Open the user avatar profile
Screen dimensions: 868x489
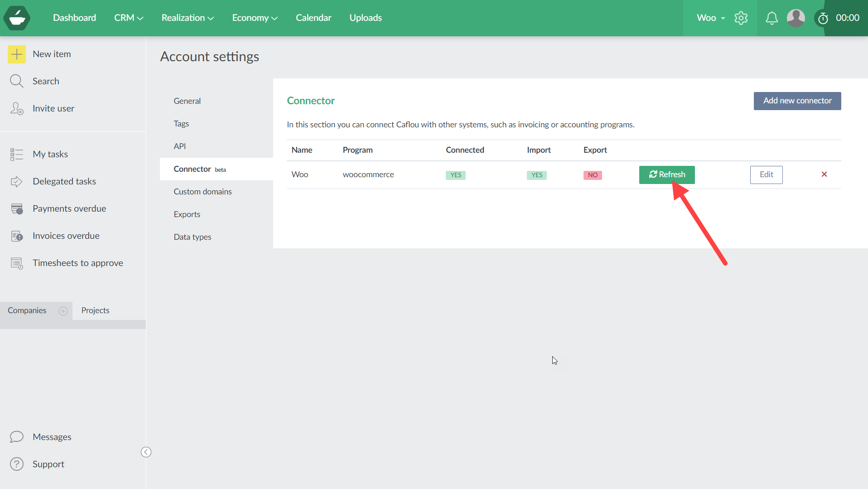(x=796, y=18)
